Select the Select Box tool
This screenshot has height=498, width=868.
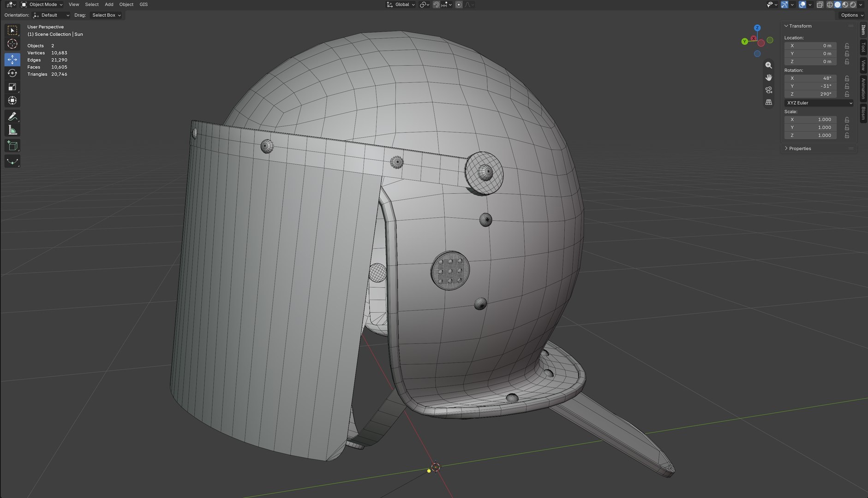click(x=12, y=30)
